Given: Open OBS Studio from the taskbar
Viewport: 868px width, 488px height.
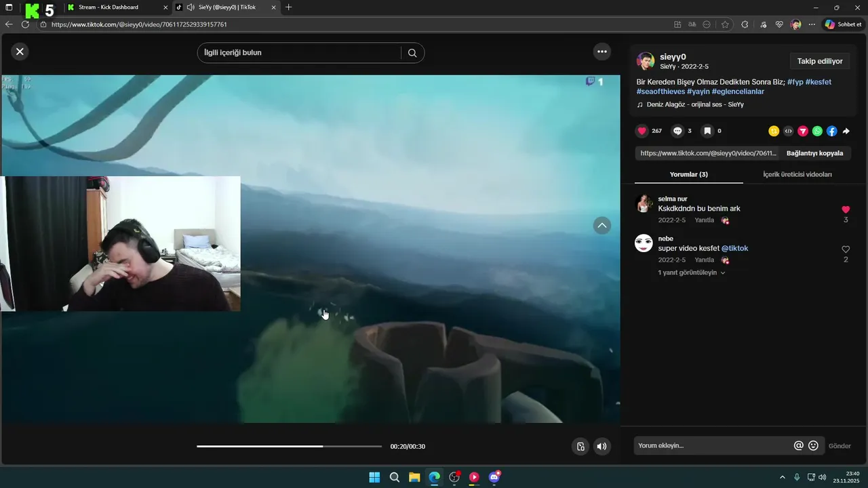Looking at the screenshot, I should pyautogui.click(x=454, y=477).
